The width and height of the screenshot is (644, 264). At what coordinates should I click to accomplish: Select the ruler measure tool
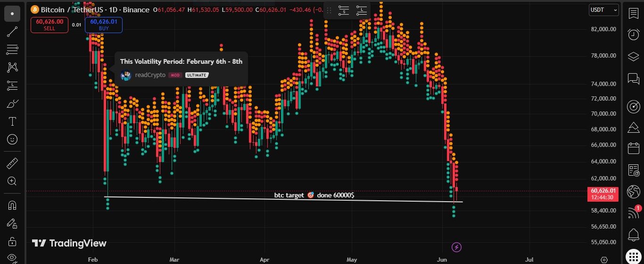(x=12, y=163)
